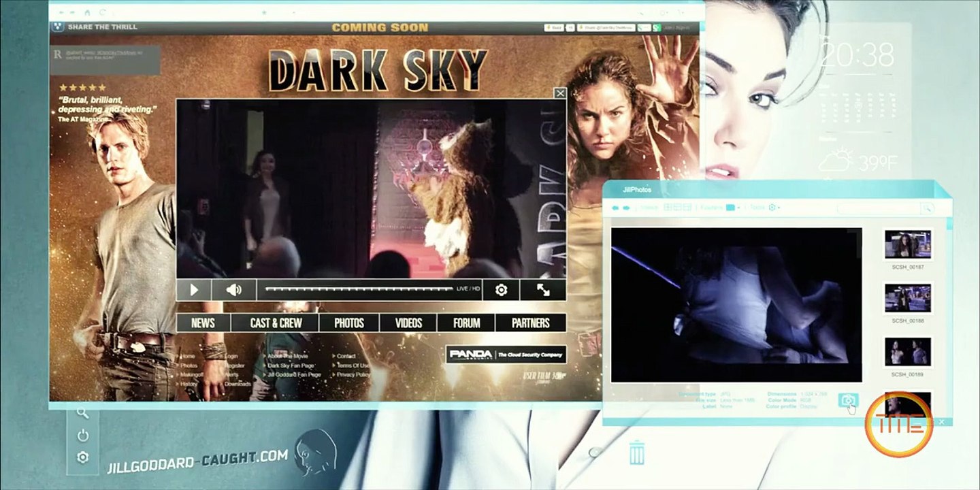Click the browser back arrow

[61, 12]
